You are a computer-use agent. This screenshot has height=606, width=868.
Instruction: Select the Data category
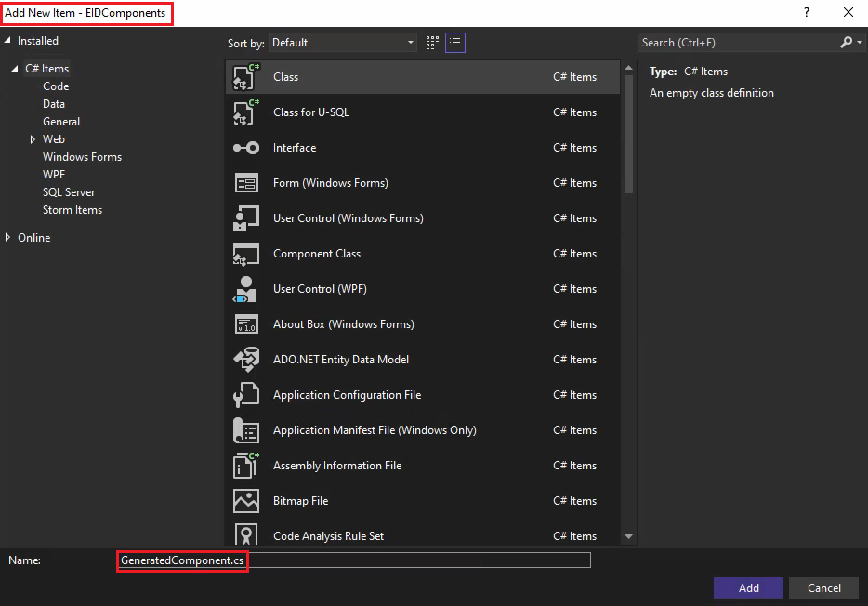point(54,104)
